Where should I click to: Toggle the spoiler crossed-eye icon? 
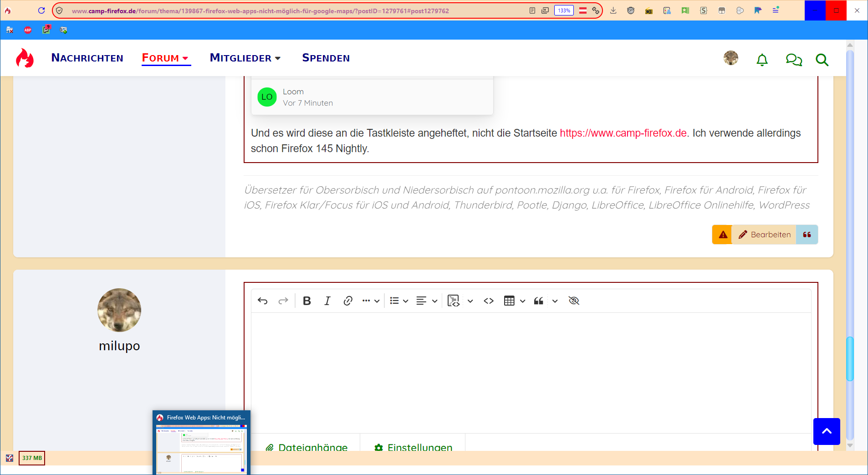pyautogui.click(x=574, y=301)
